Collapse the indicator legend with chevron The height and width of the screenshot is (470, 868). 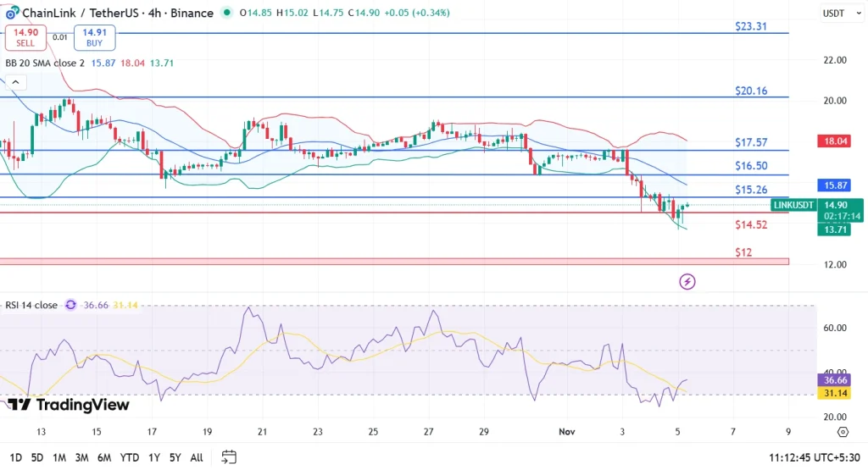(x=16, y=82)
